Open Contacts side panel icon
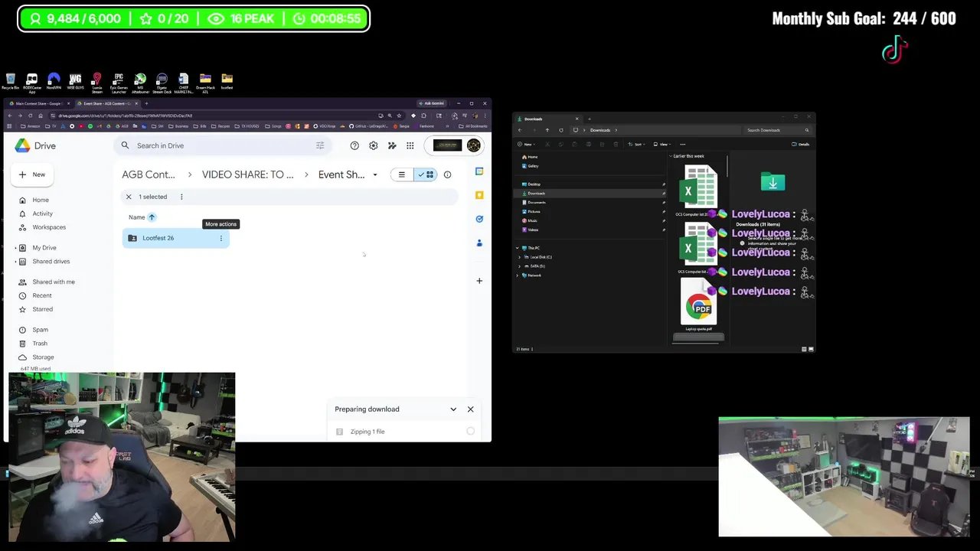This screenshot has width=980, height=551. [x=479, y=243]
